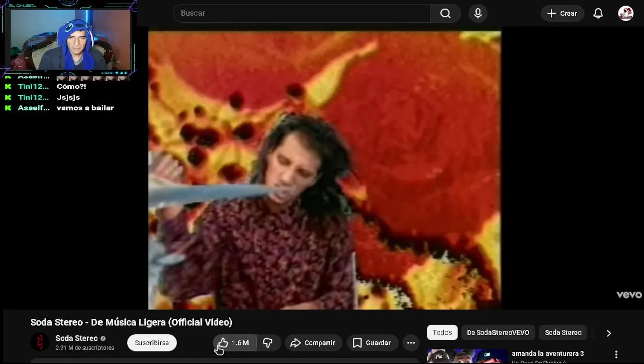Image resolution: width=644 pixels, height=364 pixels.
Task: Click the channel verified badge
Action: tap(103, 338)
